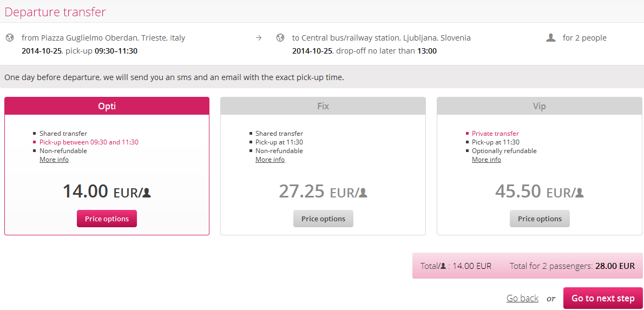Open Price options for Vip
Viewport: 644px width, 310px height.
coord(540,219)
